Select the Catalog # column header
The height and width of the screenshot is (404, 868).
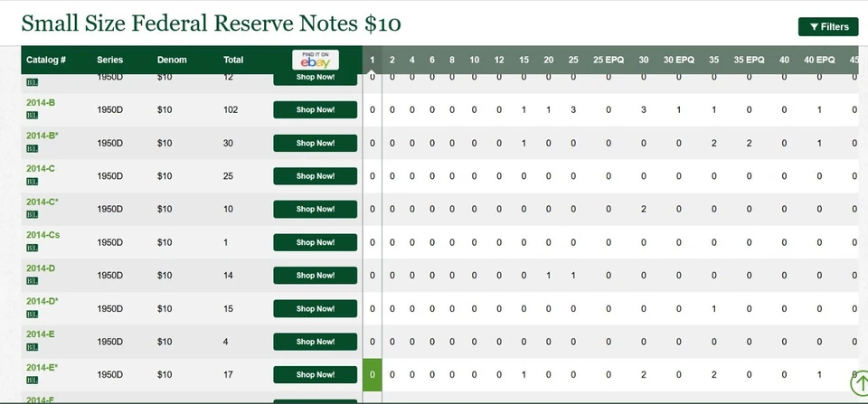46,60
